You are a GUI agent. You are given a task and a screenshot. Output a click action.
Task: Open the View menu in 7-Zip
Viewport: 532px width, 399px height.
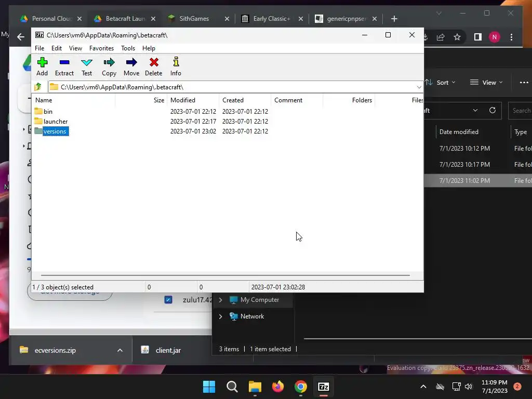pos(75,48)
